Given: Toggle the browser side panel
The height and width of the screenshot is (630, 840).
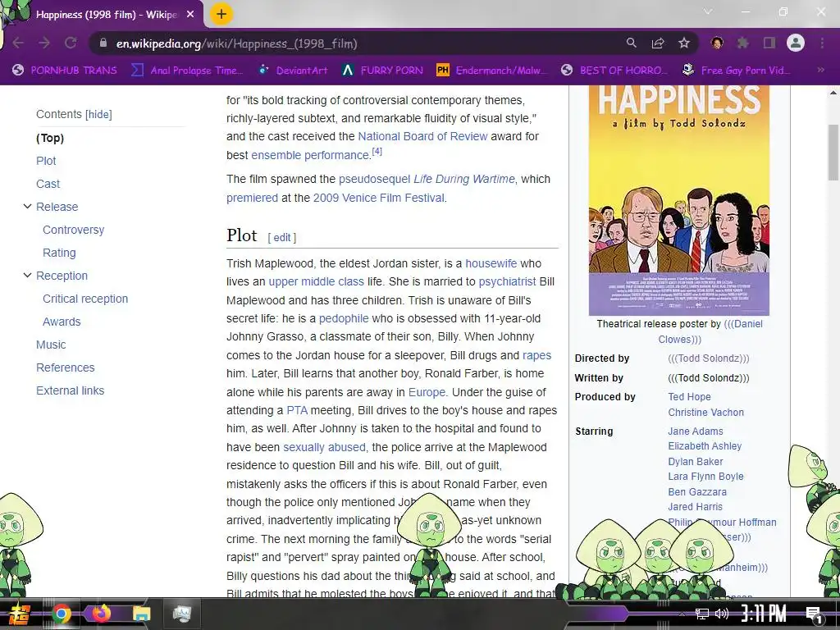Looking at the screenshot, I should (x=769, y=43).
